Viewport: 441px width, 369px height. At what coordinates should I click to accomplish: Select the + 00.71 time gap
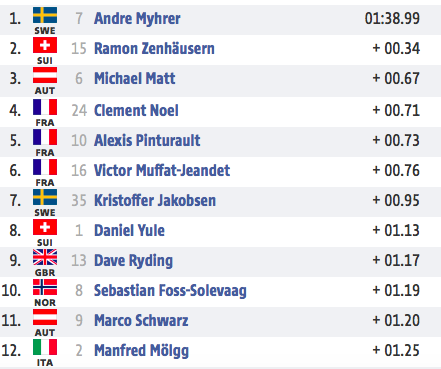(x=396, y=110)
